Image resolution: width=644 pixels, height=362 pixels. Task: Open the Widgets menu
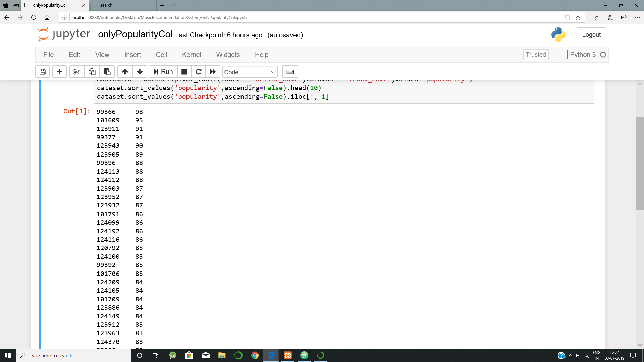pos(228,55)
